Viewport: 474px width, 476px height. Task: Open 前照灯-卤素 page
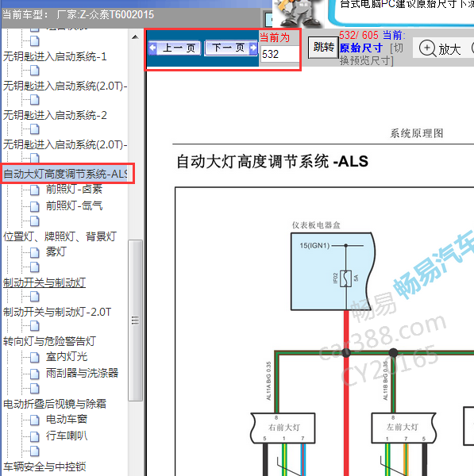[x=74, y=189]
